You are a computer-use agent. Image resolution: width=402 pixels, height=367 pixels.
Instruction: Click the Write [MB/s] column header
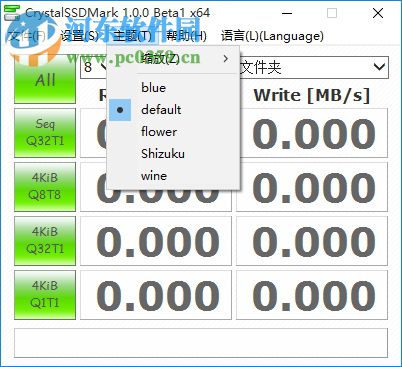pyautogui.click(x=312, y=95)
